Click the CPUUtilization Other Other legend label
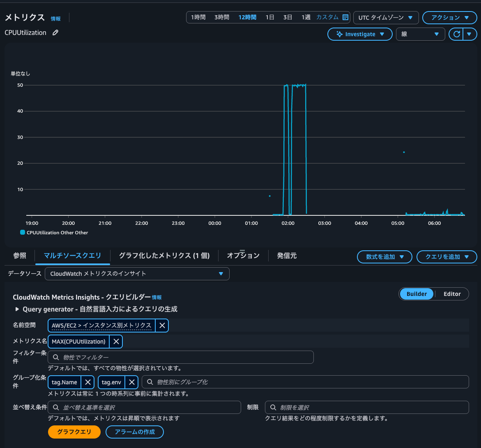The height and width of the screenshot is (448, 481). [58, 233]
